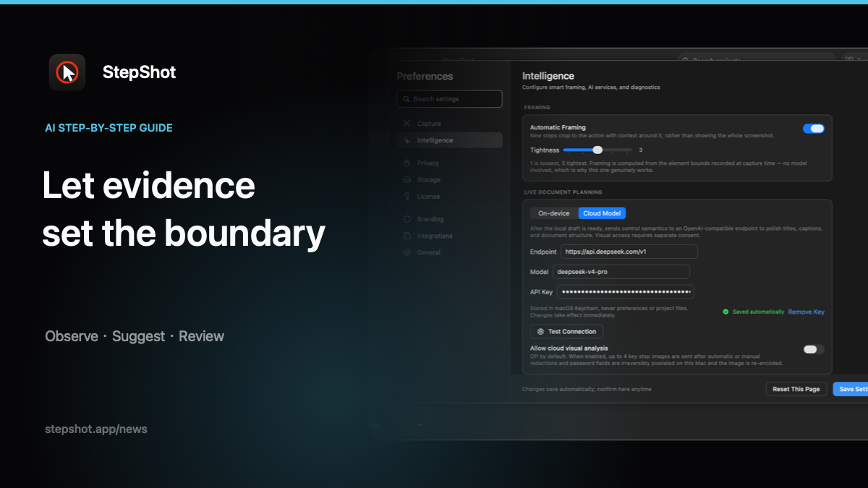Select the Intelligence sparkle icon in sidebar
The height and width of the screenshot is (488, 868).
tap(407, 140)
